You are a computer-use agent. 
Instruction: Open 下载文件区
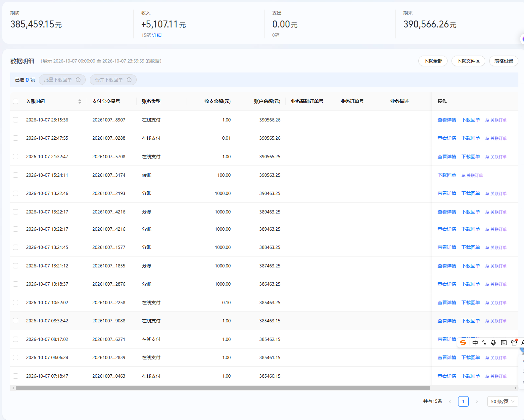468,61
